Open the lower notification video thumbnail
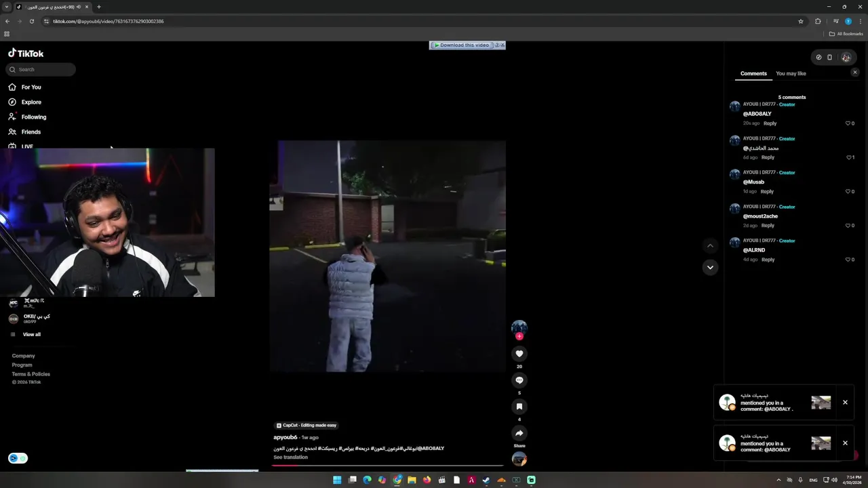The height and width of the screenshot is (488, 868). [821, 443]
